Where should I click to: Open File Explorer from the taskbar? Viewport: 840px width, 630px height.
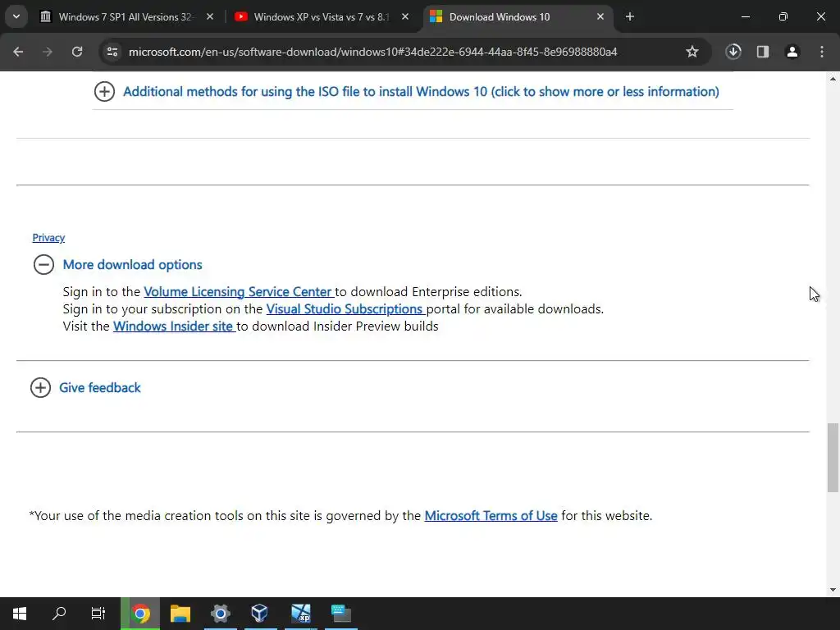pos(180,614)
